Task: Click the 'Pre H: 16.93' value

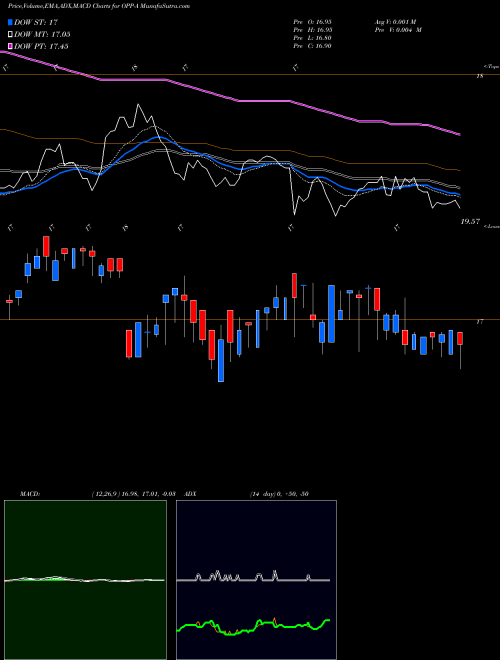Action: (312, 30)
